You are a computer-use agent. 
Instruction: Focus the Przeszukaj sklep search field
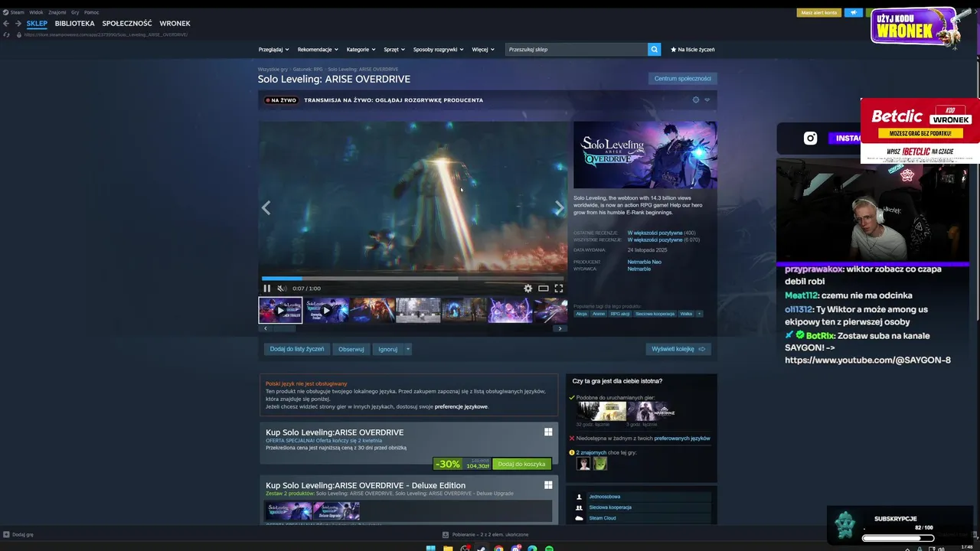[577, 49]
